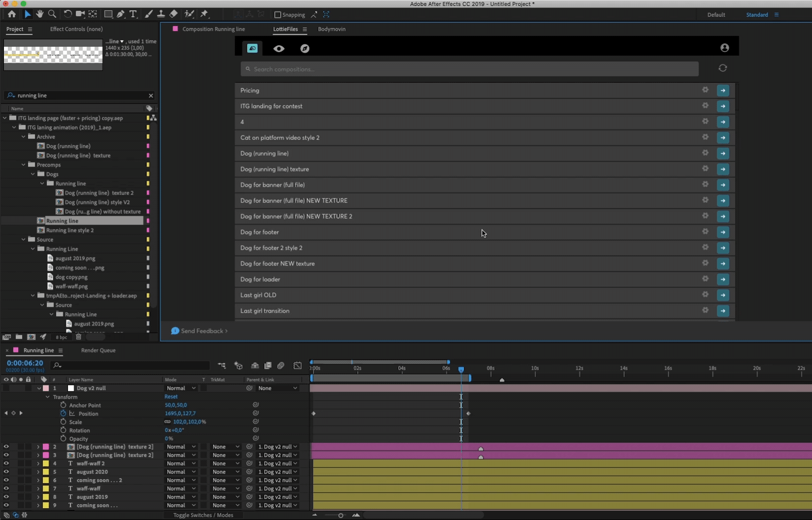The height and width of the screenshot is (520, 812).
Task: Click the august 2020 layer color label
Action: click(x=46, y=472)
